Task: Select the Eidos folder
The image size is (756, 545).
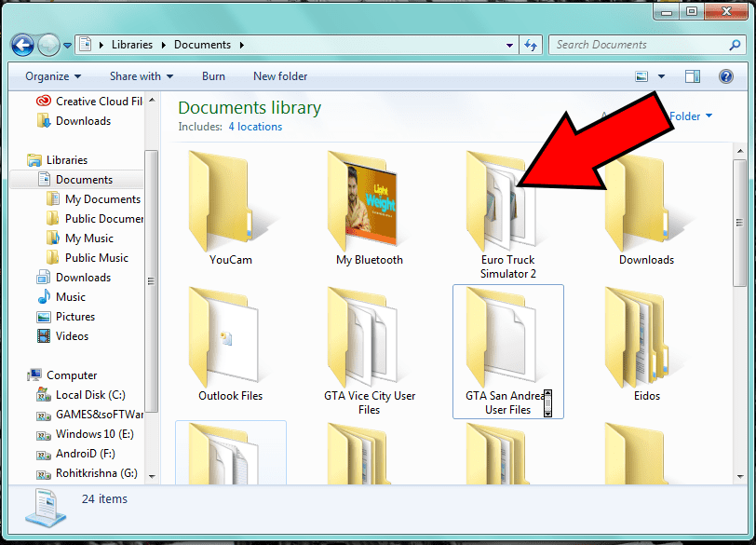Action: click(x=646, y=345)
